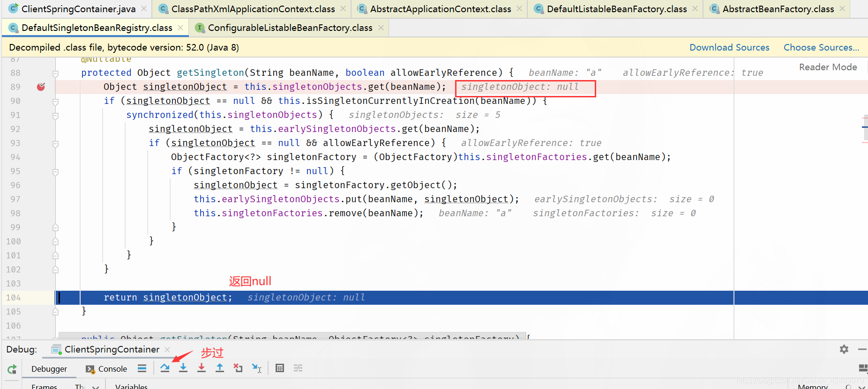Click fold end marker at line 99
This screenshot has width=868, height=389.
(55, 228)
